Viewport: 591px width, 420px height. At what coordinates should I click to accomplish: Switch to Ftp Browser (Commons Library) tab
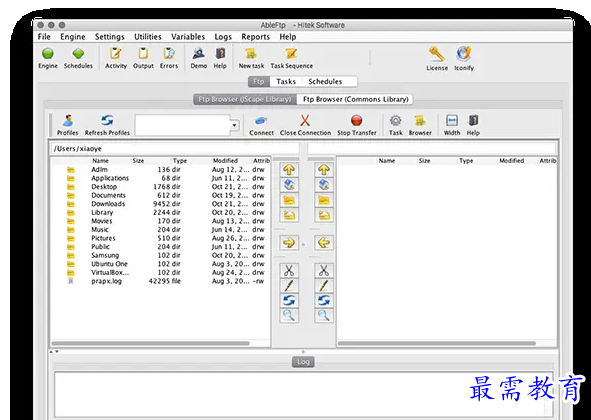(355, 99)
